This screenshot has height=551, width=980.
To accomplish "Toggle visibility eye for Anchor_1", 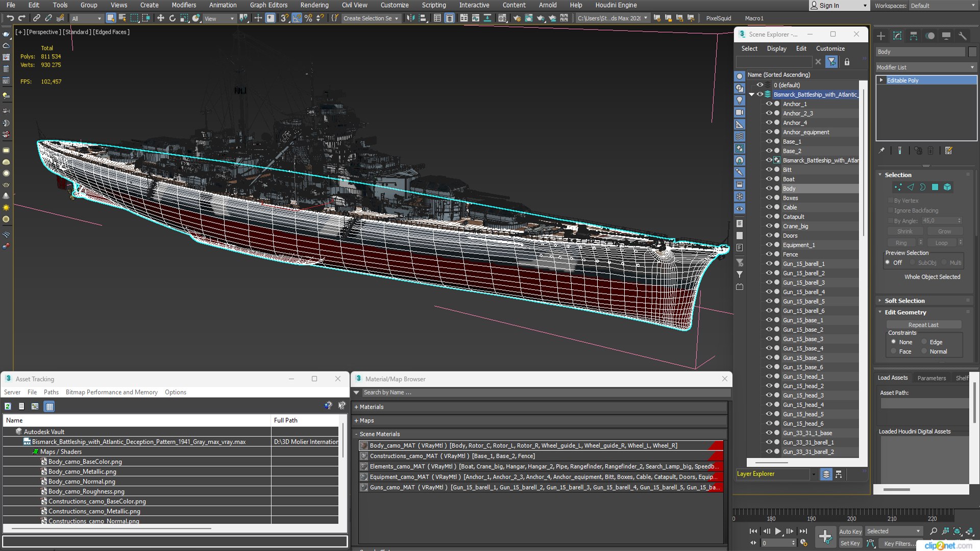I will [769, 104].
